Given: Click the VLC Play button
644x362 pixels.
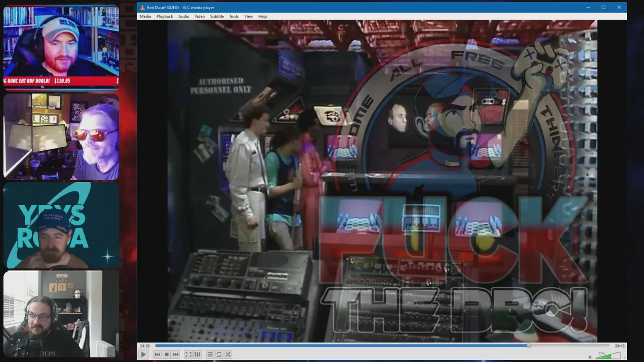Looking at the screenshot, I should [x=143, y=354].
